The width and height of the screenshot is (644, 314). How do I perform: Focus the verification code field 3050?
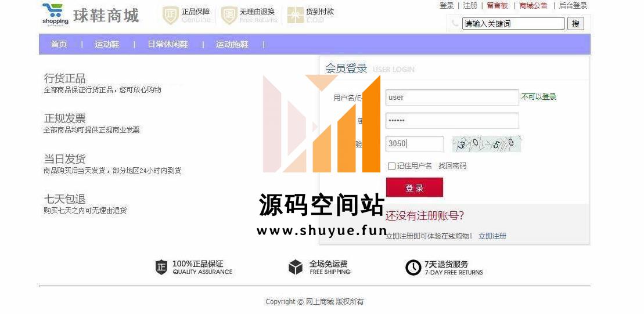[415, 144]
